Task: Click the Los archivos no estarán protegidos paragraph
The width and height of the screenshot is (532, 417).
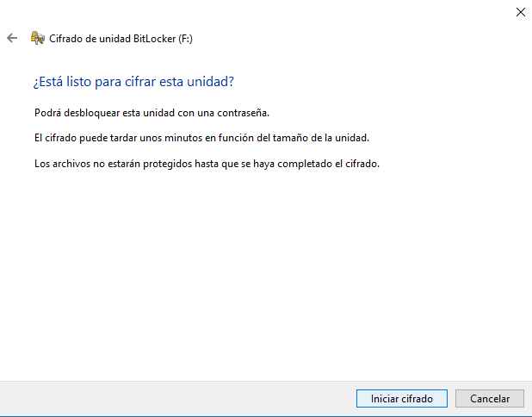Action: point(207,163)
